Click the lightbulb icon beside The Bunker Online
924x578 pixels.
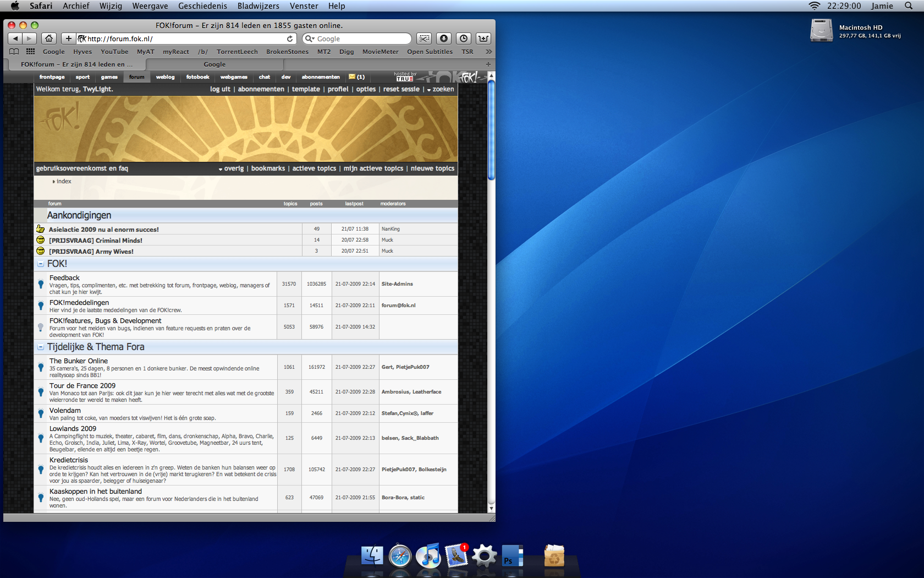(x=41, y=367)
